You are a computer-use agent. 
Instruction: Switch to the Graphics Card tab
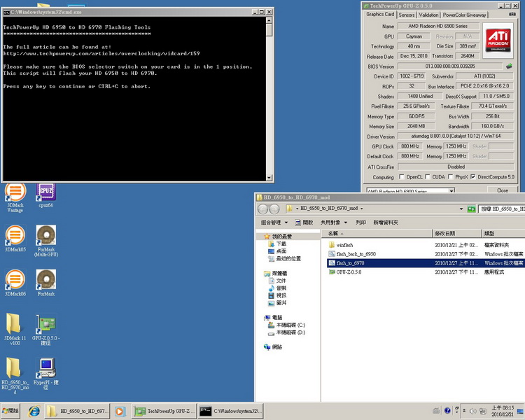[379, 14]
